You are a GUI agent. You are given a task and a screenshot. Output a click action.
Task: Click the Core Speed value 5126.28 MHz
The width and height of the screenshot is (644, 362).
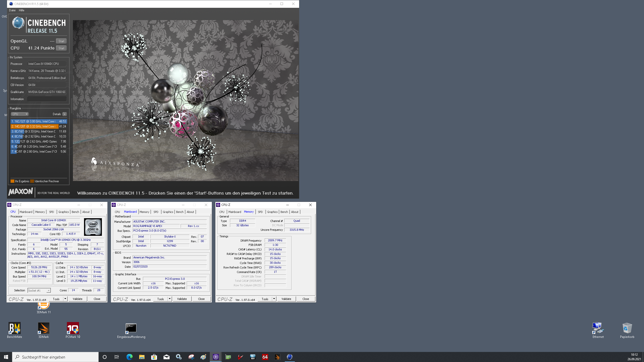point(39,267)
